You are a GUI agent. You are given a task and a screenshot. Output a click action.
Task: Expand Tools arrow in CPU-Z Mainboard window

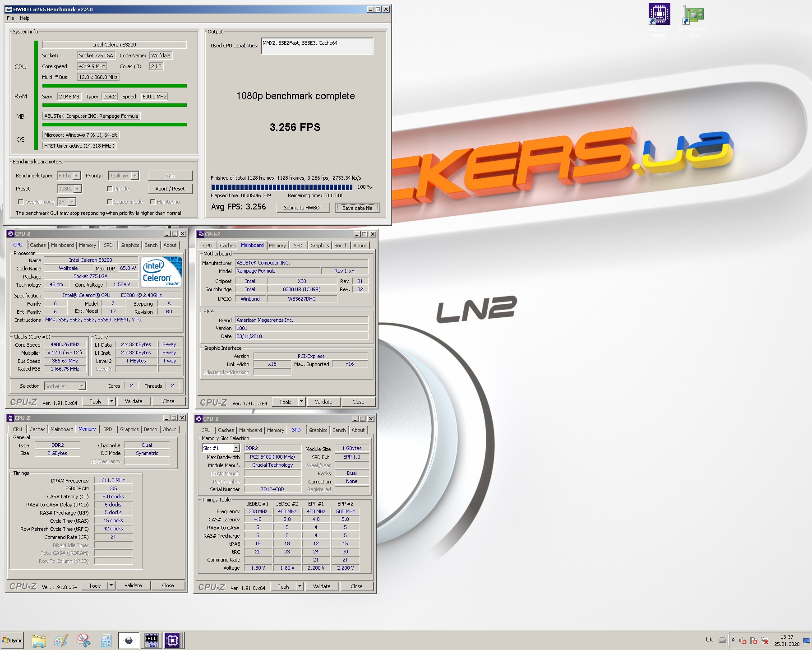[x=302, y=402]
